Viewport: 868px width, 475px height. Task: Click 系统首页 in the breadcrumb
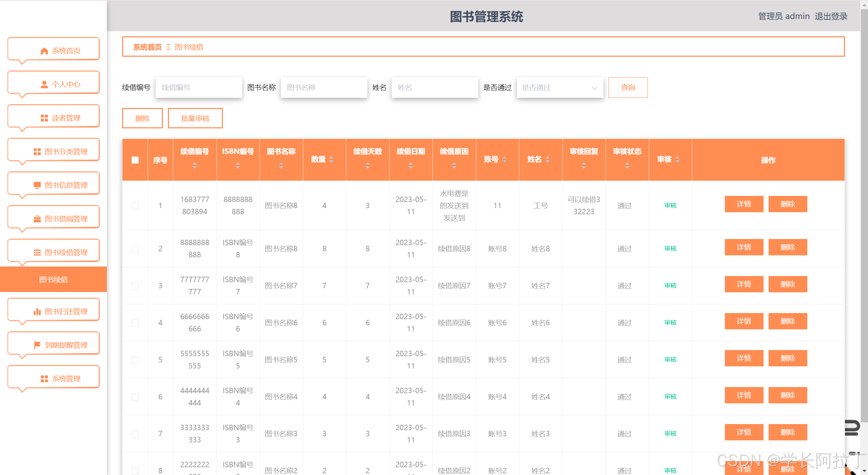coord(147,47)
